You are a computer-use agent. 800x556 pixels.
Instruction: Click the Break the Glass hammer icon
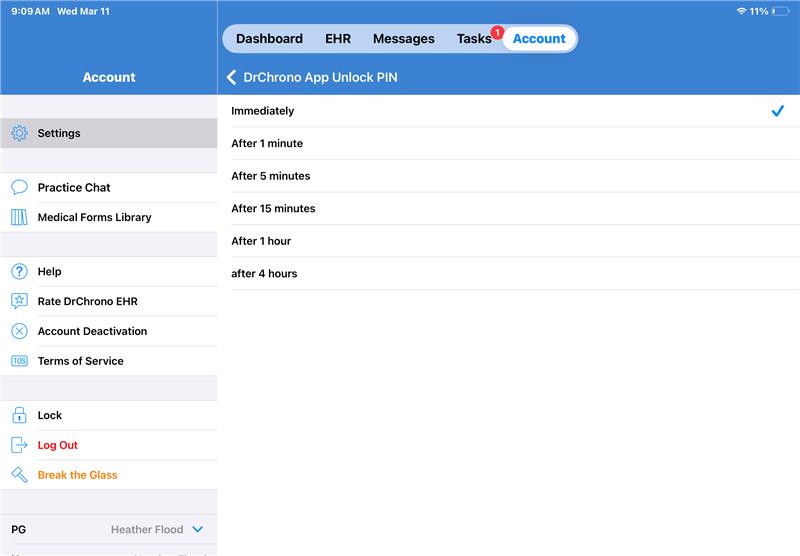point(19,475)
